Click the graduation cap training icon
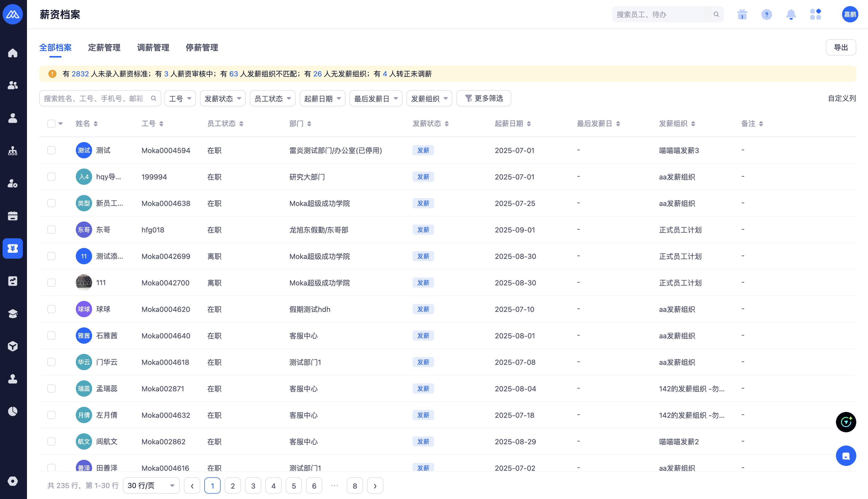The height and width of the screenshot is (499, 868). [13, 314]
